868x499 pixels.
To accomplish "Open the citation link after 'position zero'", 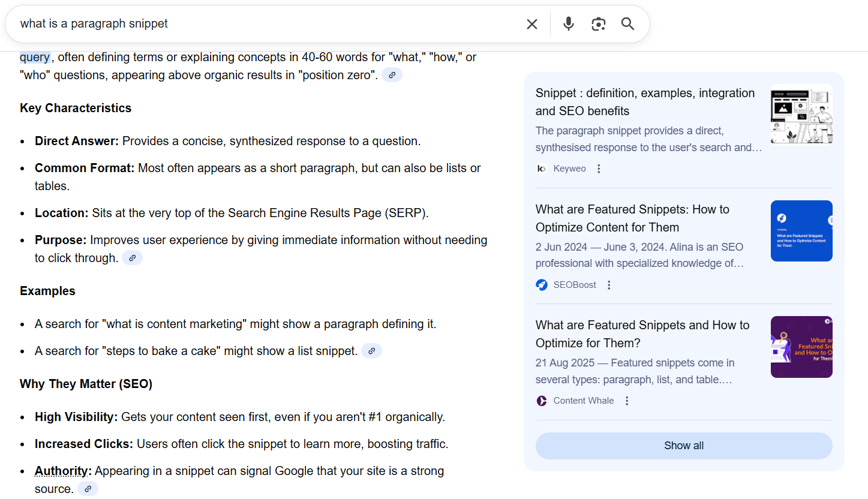I will 392,74.
